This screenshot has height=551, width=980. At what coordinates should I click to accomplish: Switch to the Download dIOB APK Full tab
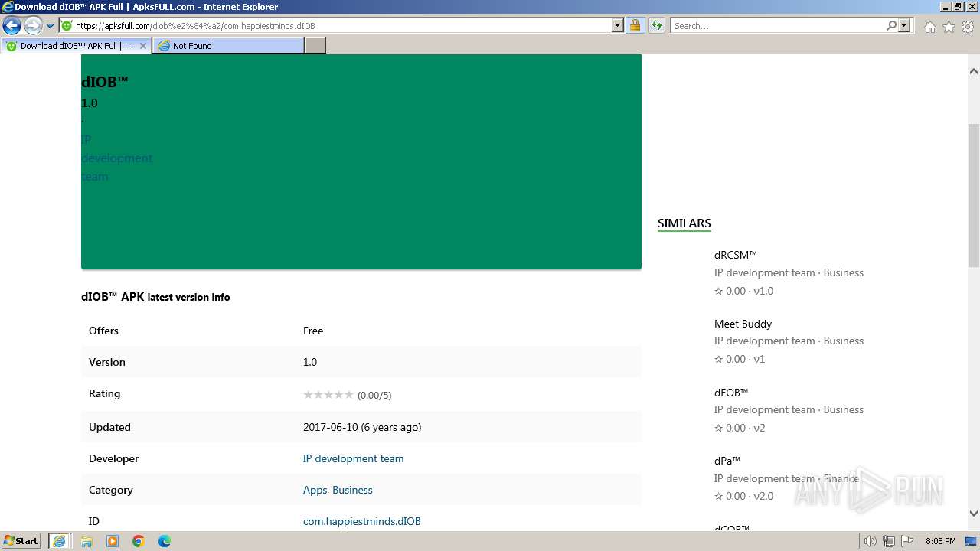point(77,46)
